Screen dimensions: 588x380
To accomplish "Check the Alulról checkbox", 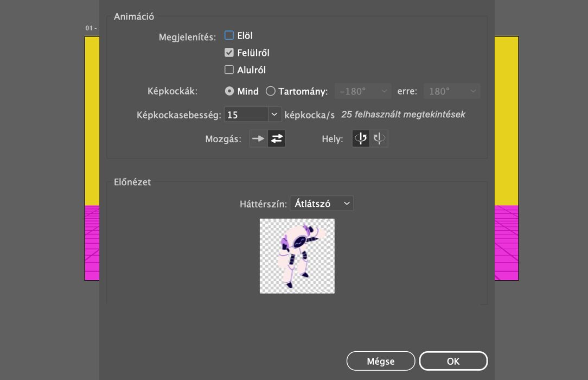I will pos(229,69).
